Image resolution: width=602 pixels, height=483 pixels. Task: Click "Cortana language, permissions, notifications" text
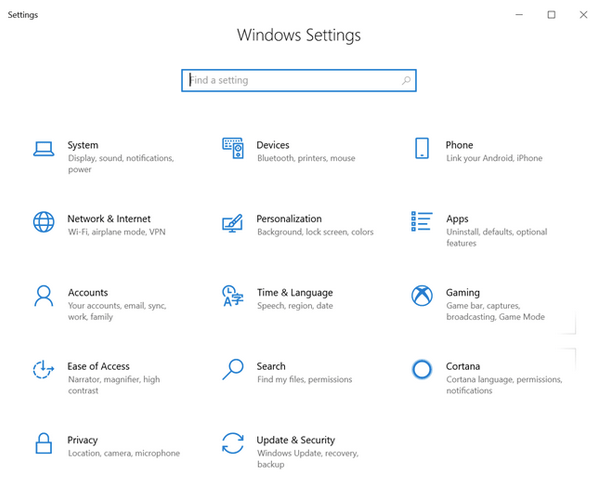coord(504,385)
